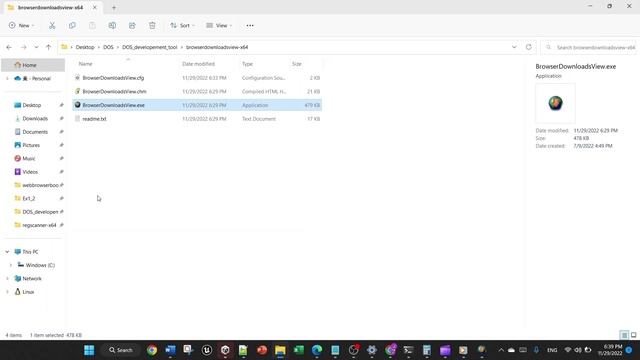Click the Paste icon in toolbar
Image resolution: width=640 pixels, height=360 pixels.
tap(92, 25)
